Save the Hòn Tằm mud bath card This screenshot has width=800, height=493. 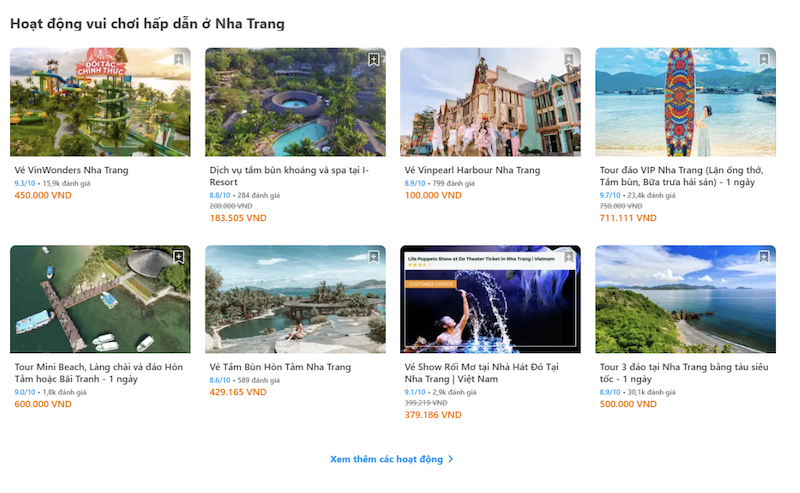pos(374,257)
